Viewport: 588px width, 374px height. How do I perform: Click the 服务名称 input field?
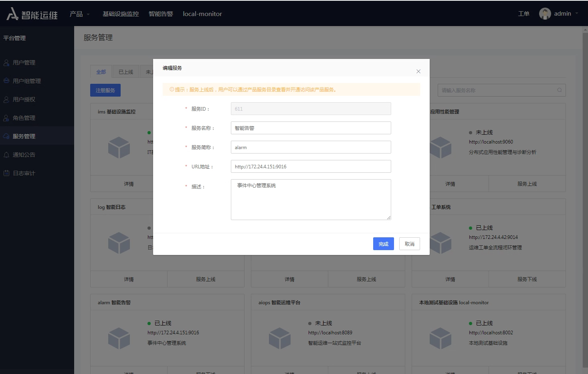click(311, 128)
